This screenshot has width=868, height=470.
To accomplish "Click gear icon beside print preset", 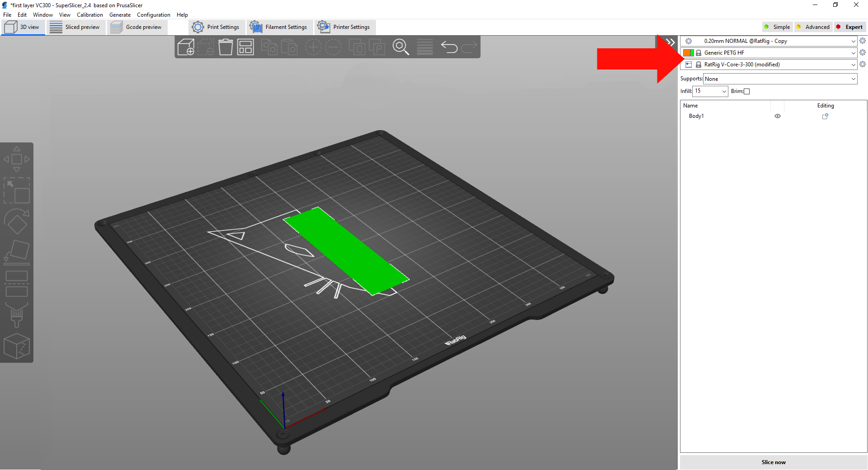I will pyautogui.click(x=862, y=41).
